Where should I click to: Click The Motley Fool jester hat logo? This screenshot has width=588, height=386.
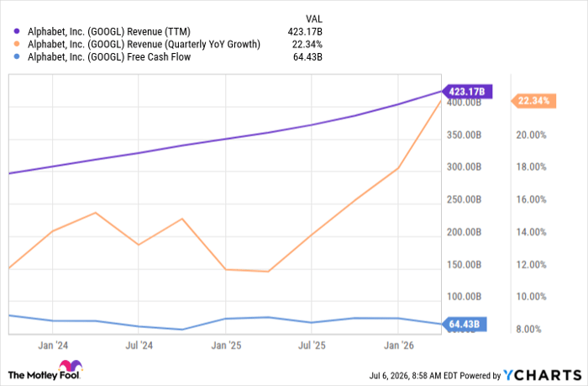(x=71, y=366)
